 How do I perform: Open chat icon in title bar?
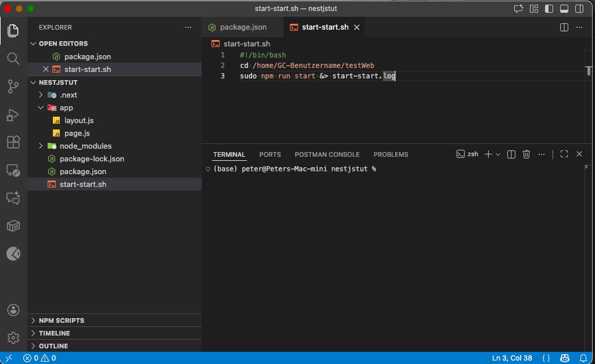(518, 9)
